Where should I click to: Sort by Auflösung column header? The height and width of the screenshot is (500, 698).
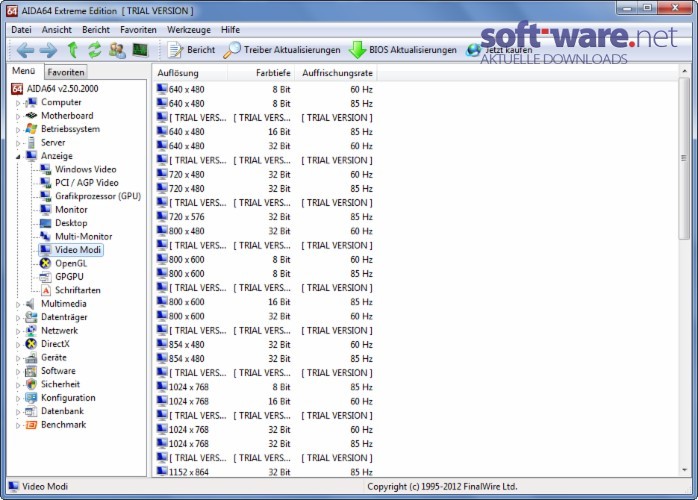click(191, 73)
